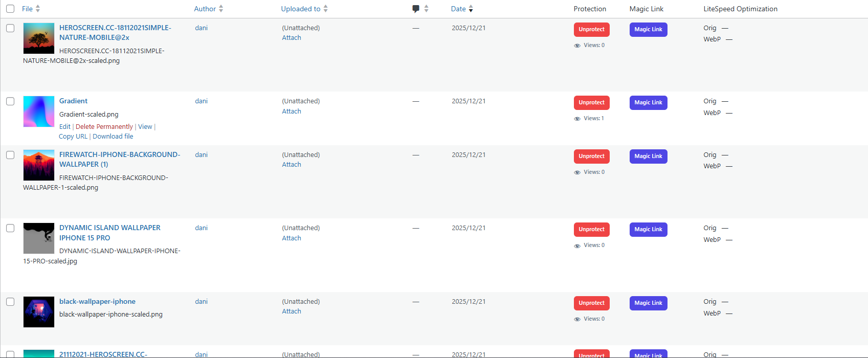Click the eye icon beside Gradient's view count

tap(576, 118)
